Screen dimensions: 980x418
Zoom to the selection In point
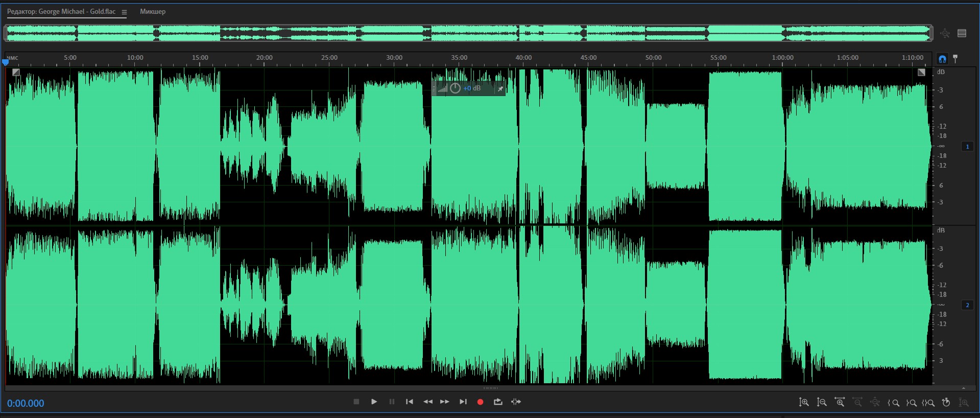893,403
